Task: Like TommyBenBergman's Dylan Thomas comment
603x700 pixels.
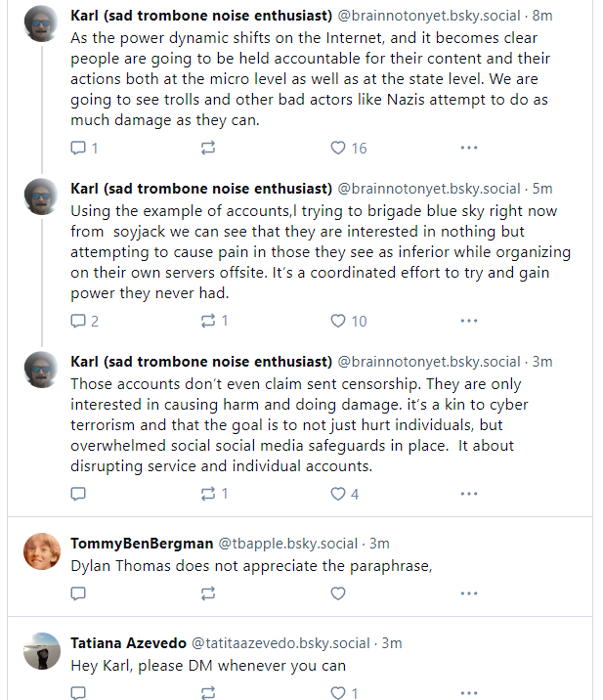Action: (x=338, y=593)
